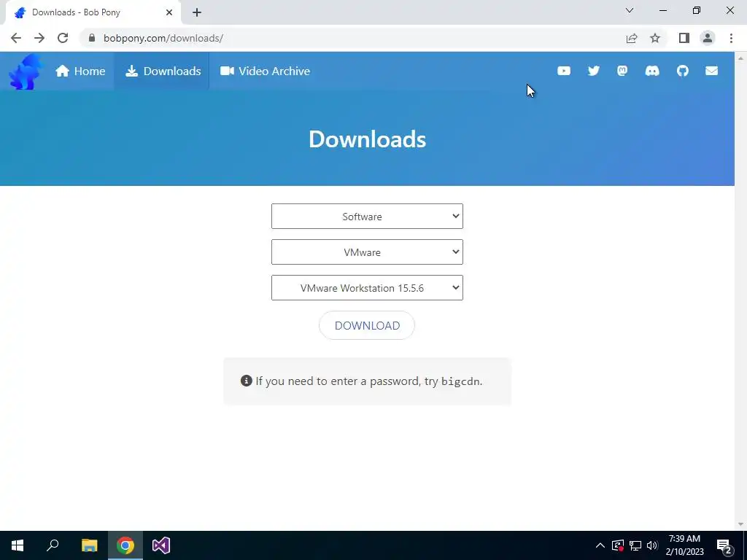View site info via the lock icon
The height and width of the screenshot is (560, 747).
point(92,38)
